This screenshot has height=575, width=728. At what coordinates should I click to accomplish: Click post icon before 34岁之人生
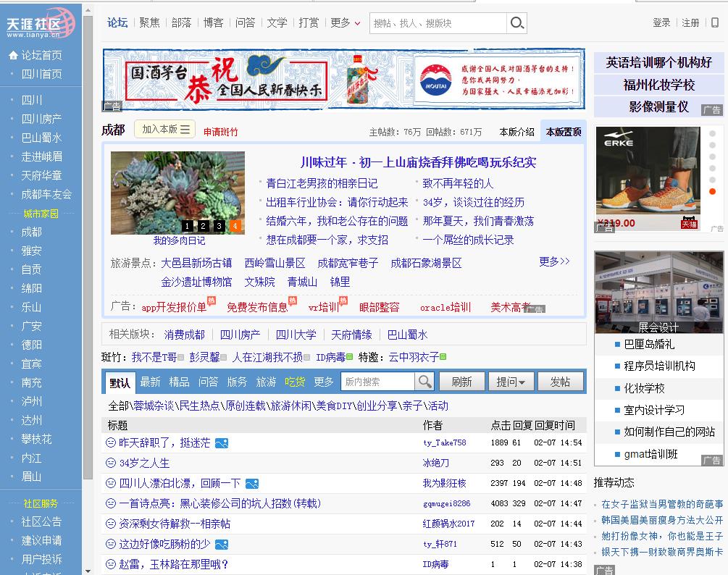coord(111,463)
